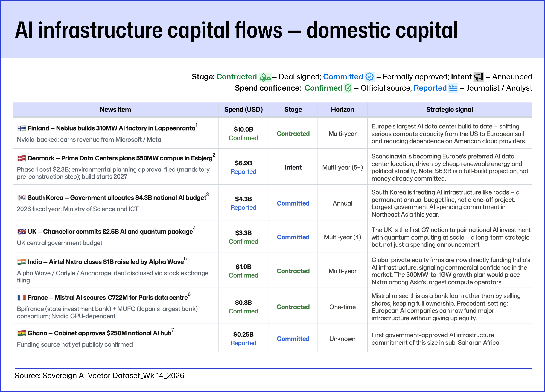Open footnote 1 on Finland Nebius item
This screenshot has width=545, height=392.
196,125
